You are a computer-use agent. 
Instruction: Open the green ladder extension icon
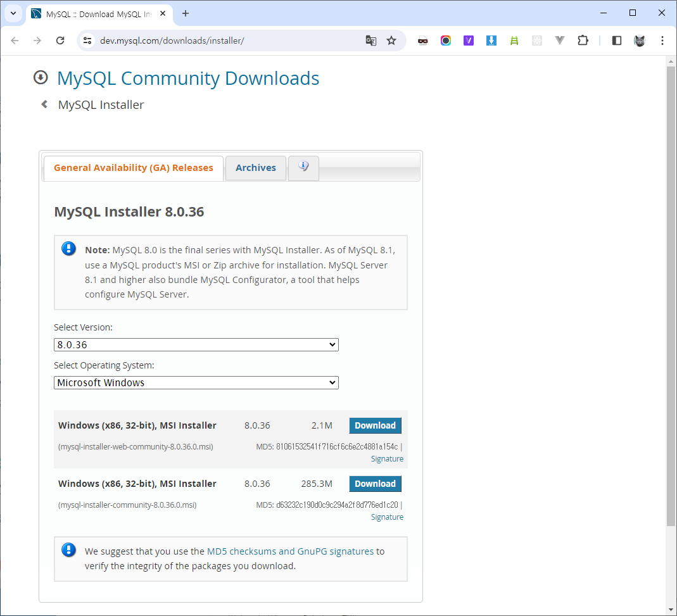click(514, 41)
